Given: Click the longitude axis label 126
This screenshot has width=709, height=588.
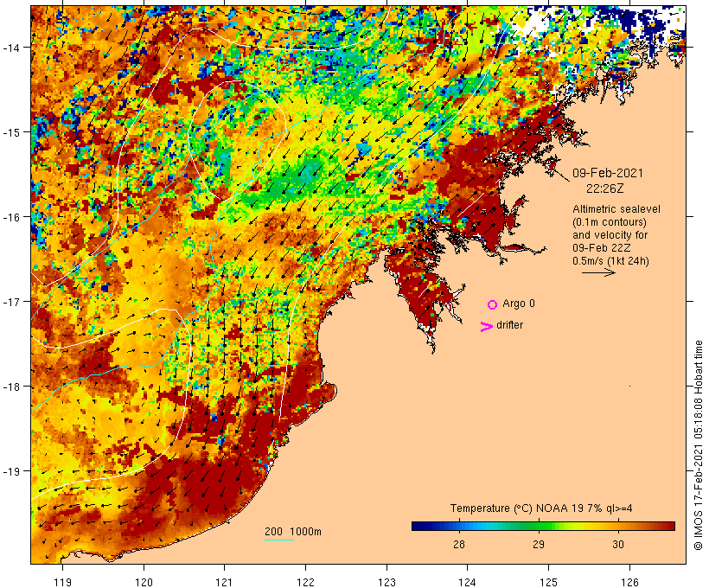Looking at the screenshot, I should (x=629, y=582).
